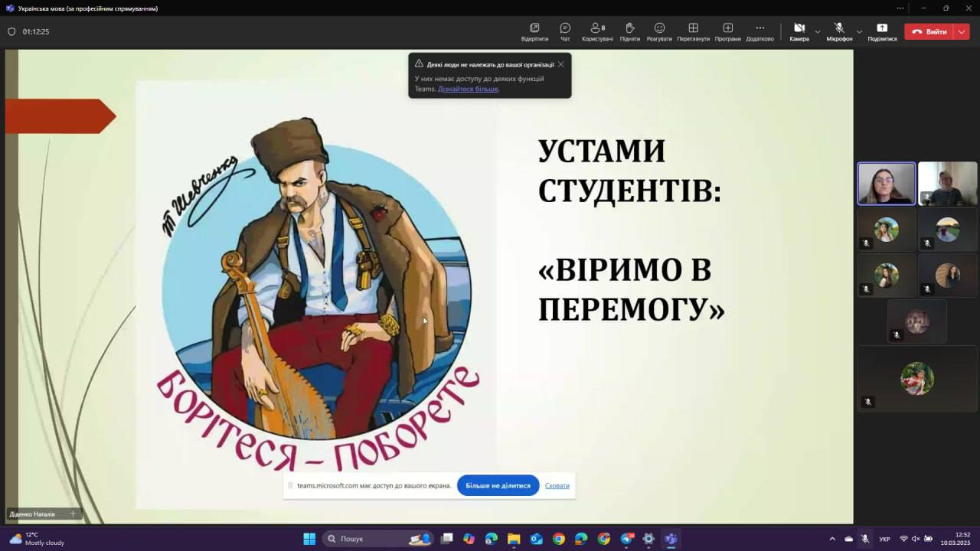This screenshot has width=980, height=551.
Task: Expand camera options dropdown arrow
Action: tap(818, 32)
